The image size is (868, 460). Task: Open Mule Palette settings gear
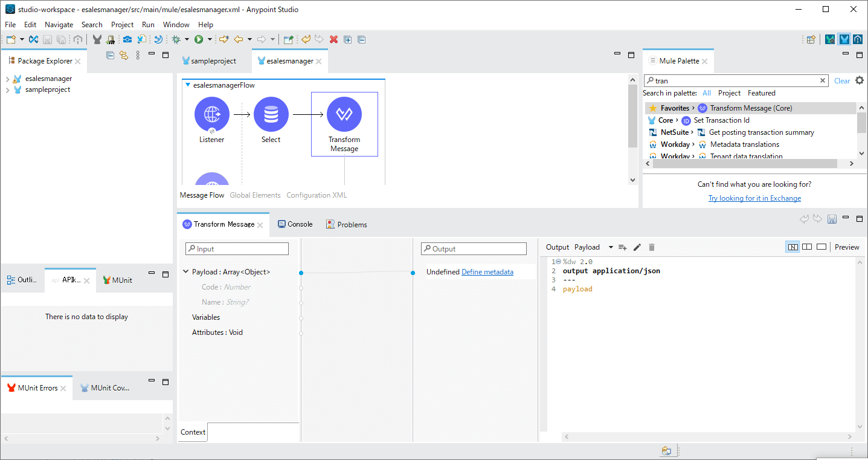[x=860, y=80]
